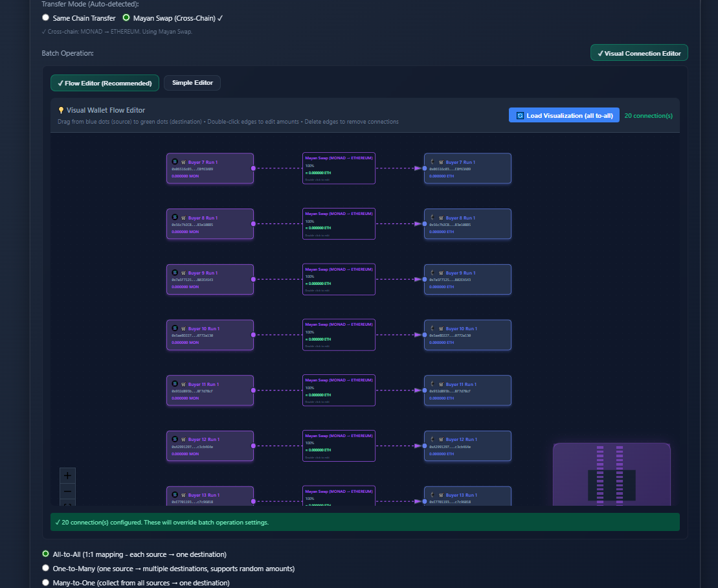The image size is (718, 588).
Task: Click the zoom in plus button
Action: coord(67,475)
